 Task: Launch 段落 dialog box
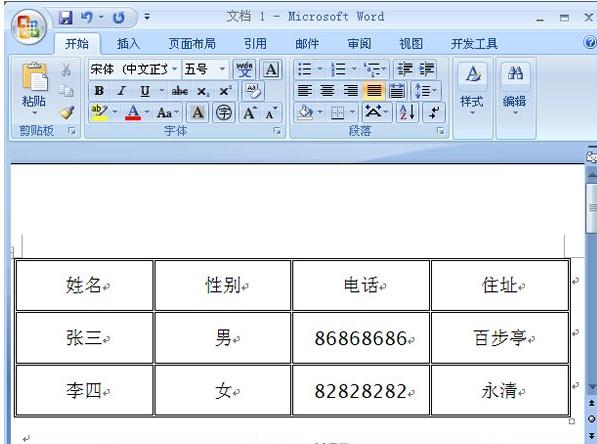(441, 131)
